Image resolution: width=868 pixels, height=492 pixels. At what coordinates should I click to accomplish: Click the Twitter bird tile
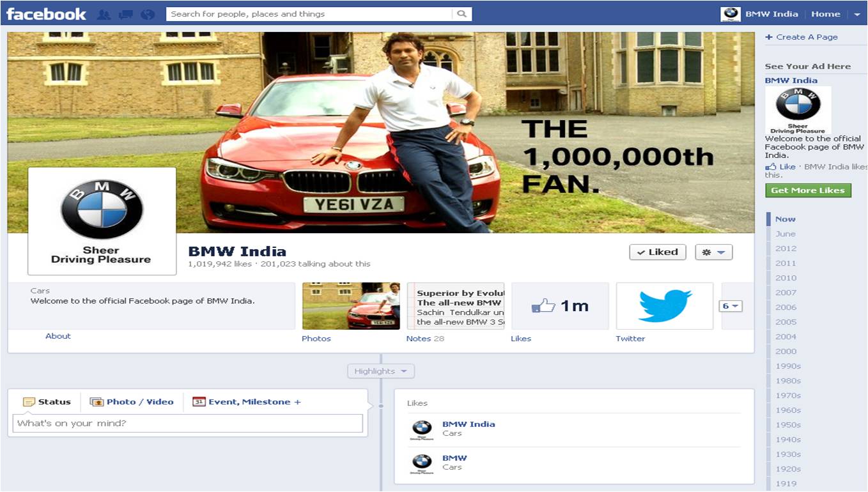click(x=664, y=306)
